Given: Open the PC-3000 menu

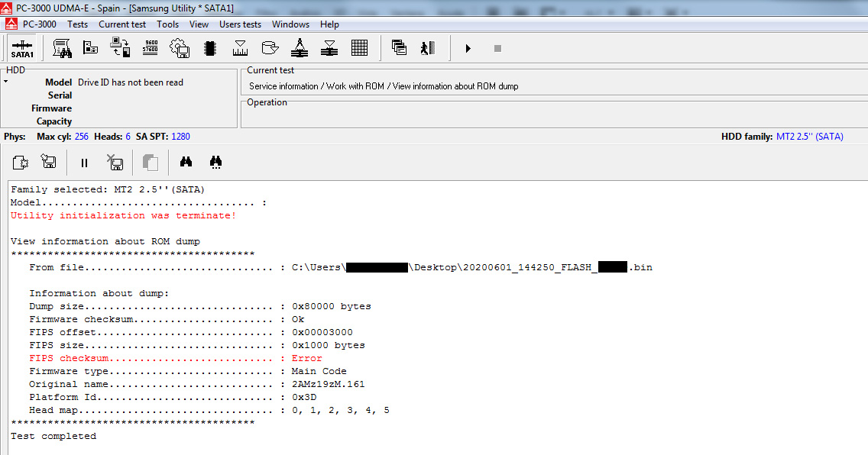Looking at the screenshot, I should [x=39, y=24].
